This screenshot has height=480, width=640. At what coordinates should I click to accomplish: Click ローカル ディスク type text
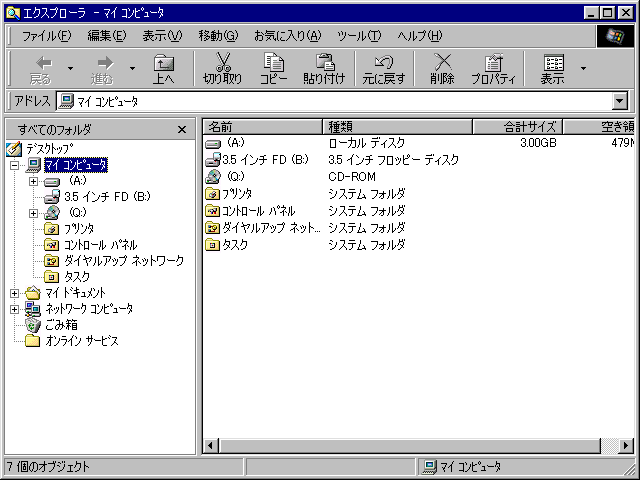[x=367, y=143]
